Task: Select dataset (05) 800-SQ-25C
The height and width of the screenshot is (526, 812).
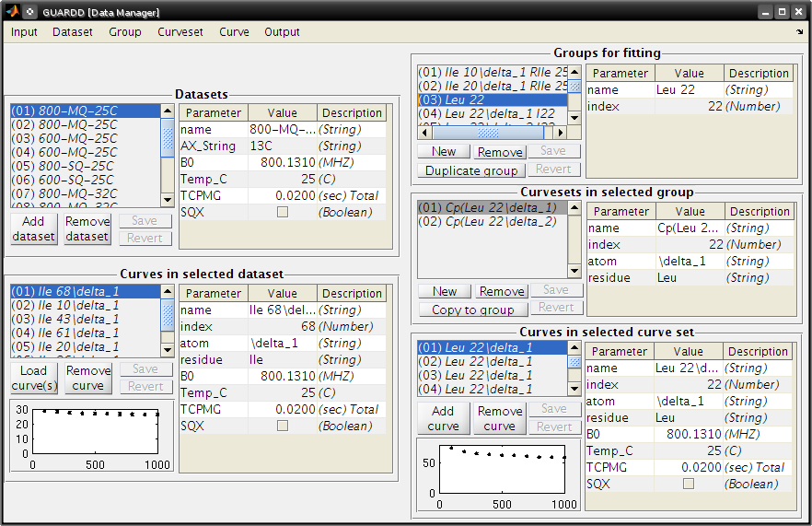Action: (x=86, y=166)
